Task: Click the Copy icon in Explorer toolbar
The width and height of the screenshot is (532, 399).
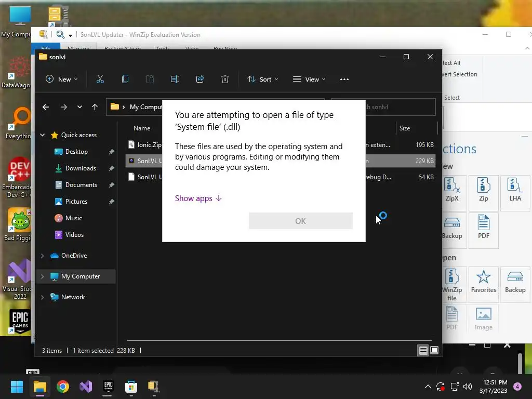Action: (125, 79)
